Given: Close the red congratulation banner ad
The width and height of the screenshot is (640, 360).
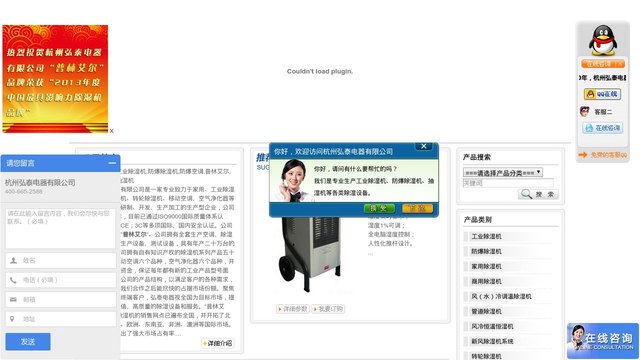Looking at the screenshot, I should 111,131.
